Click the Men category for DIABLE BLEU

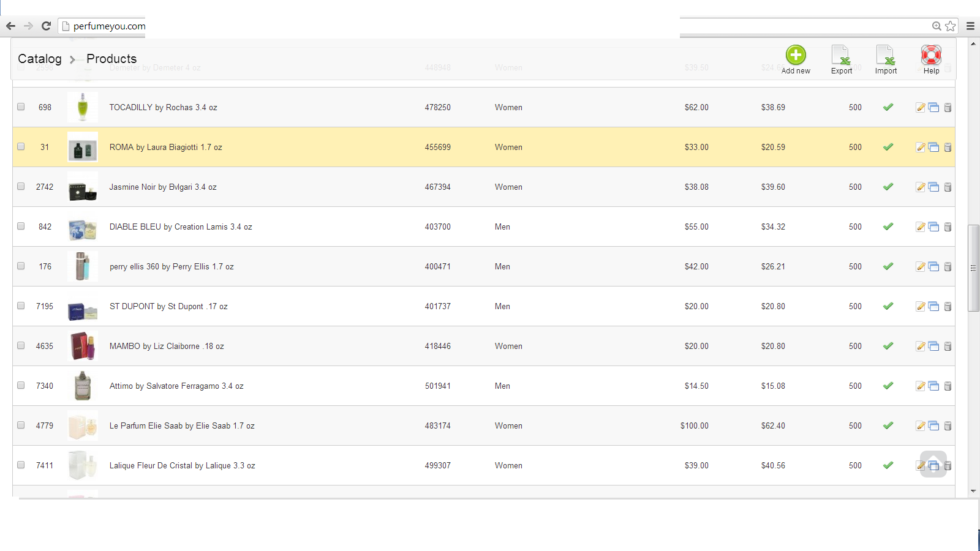[502, 227]
